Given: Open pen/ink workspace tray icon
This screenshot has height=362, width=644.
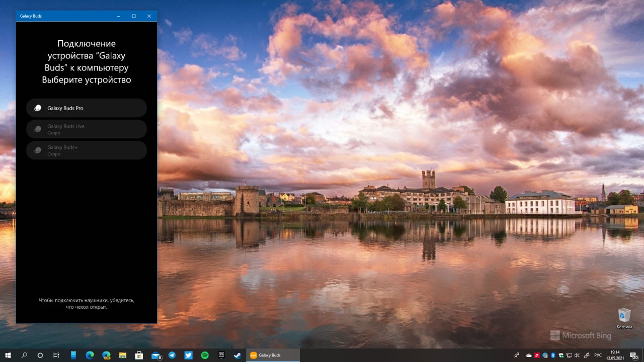Looking at the screenshot, I should (586, 355).
